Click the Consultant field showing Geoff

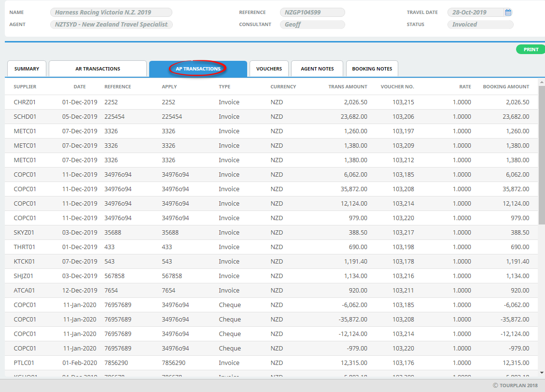[x=312, y=25]
